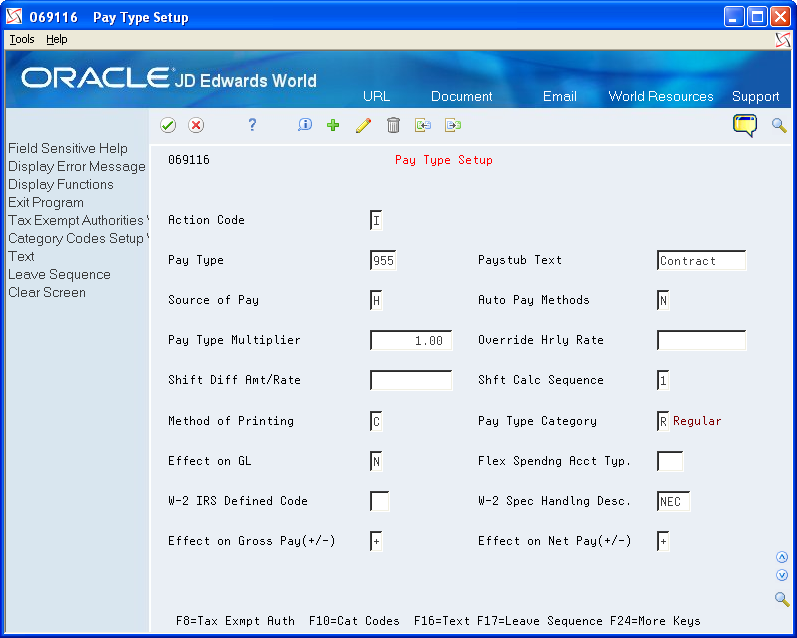Click the Override Hrly Rate field

[701, 341]
